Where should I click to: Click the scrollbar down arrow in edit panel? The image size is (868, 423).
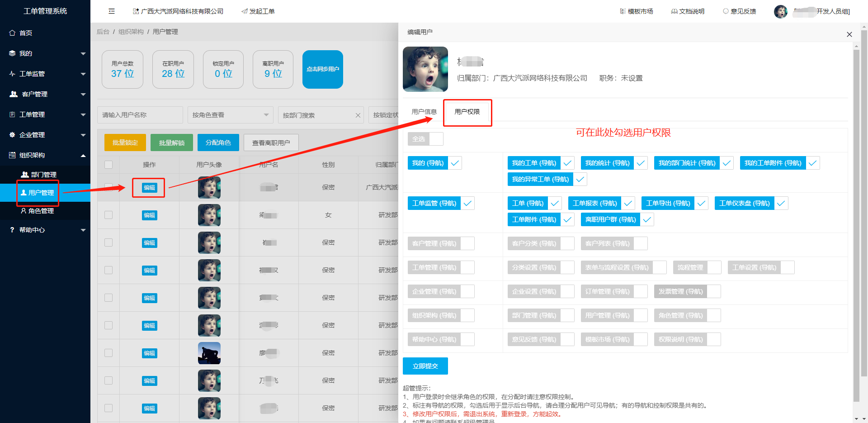(x=856, y=419)
